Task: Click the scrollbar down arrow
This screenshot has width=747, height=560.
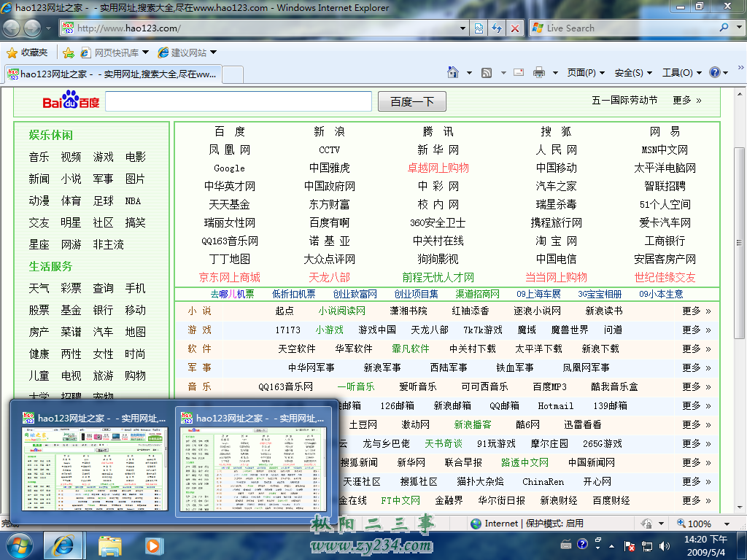Action: (x=739, y=507)
